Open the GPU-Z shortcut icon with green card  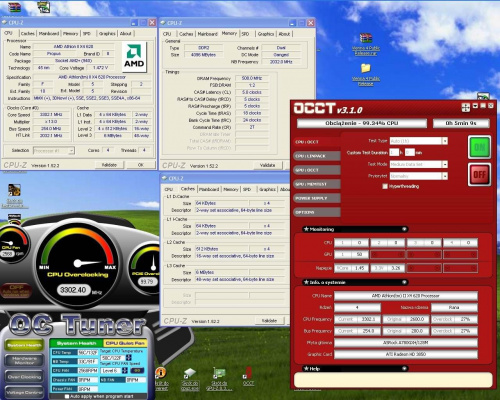tap(219, 373)
